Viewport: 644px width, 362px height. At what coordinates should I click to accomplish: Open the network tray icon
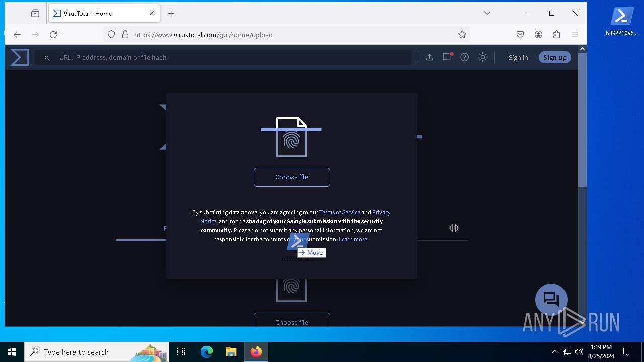tap(567, 352)
